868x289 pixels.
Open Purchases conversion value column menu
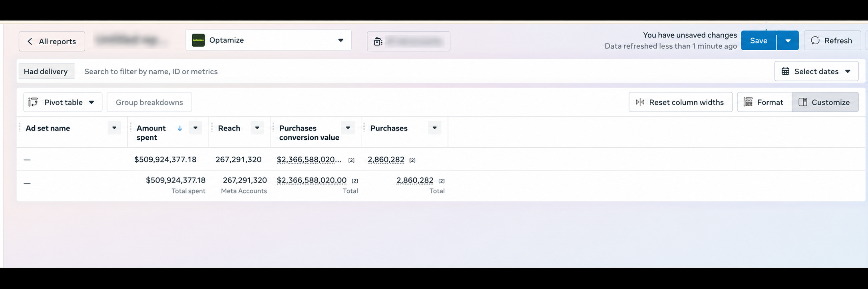[x=348, y=128]
